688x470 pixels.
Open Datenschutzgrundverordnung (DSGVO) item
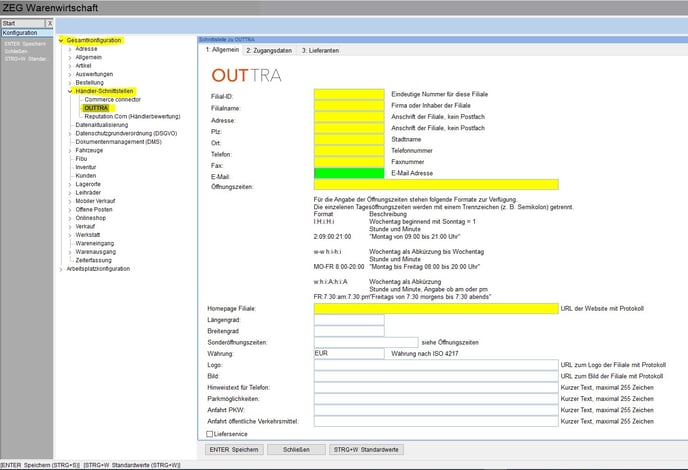click(126, 133)
